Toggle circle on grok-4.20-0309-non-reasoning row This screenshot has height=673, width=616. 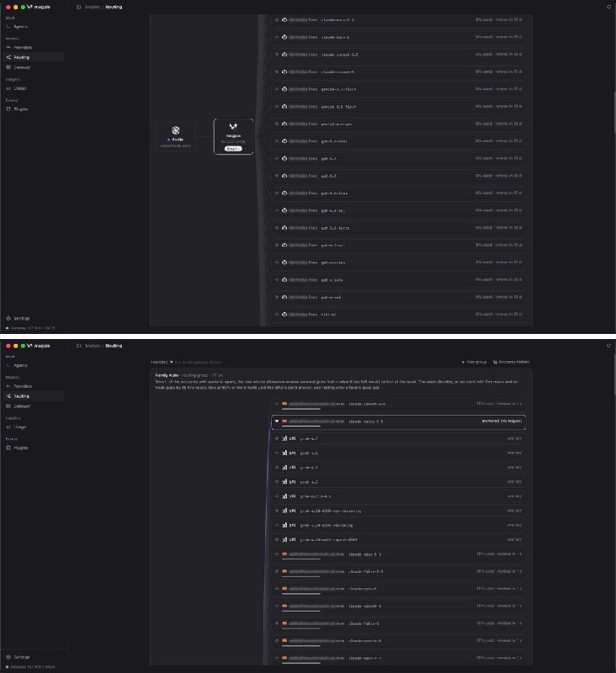[x=277, y=511]
